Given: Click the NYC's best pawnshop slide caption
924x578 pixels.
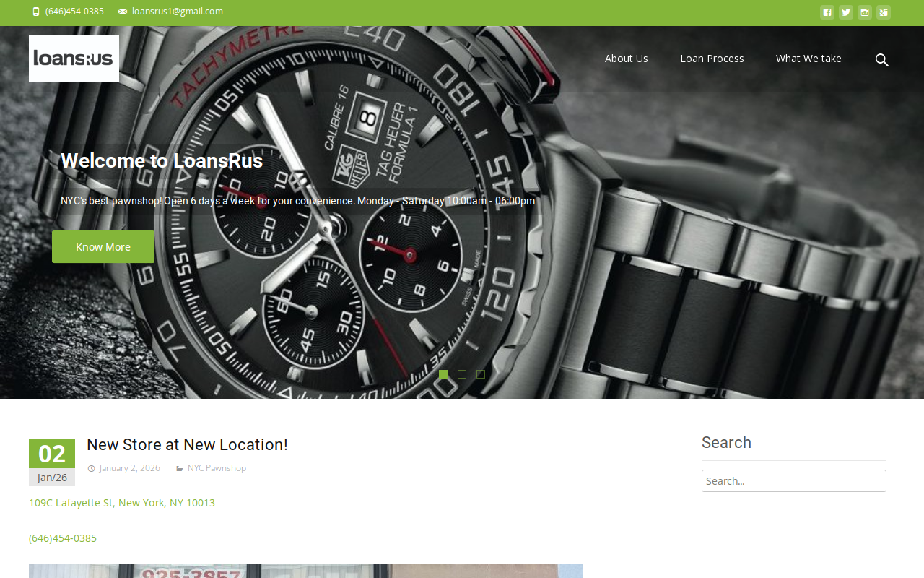Looking at the screenshot, I should coord(298,201).
